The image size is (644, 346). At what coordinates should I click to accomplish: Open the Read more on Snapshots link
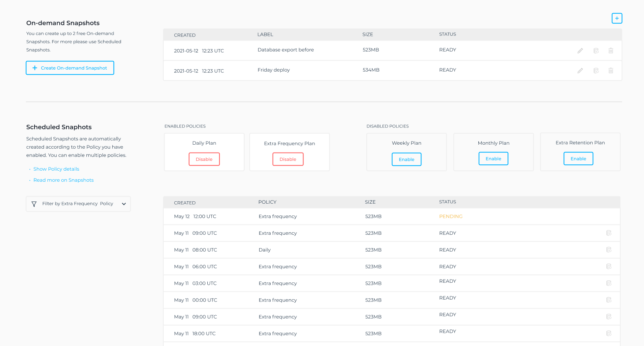[64, 180]
